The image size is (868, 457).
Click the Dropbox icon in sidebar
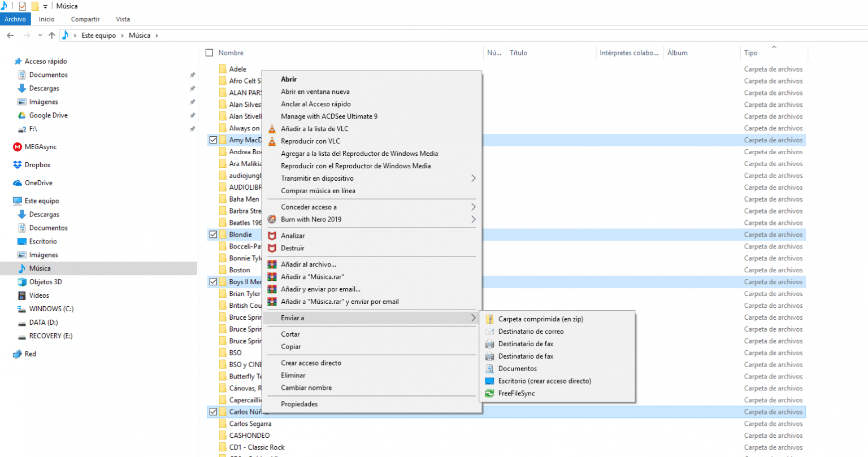[x=18, y=165]
